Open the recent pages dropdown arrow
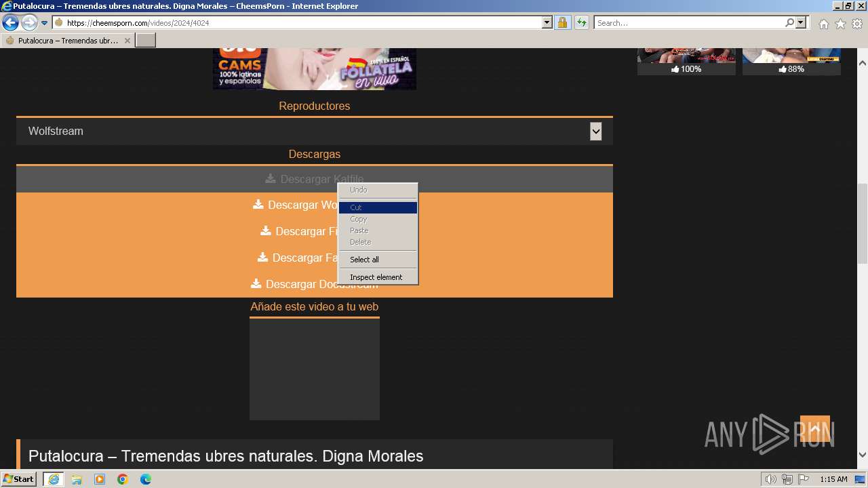This screenshot has width=868, height=488. point(44,23)
